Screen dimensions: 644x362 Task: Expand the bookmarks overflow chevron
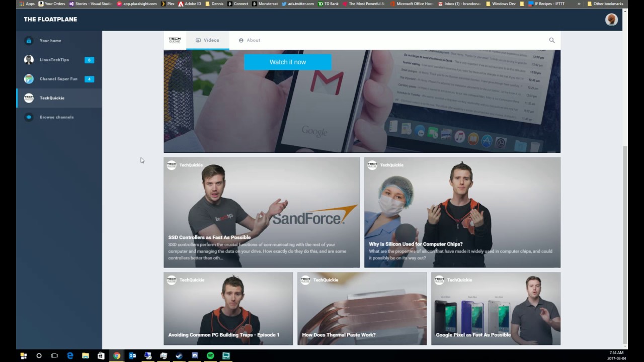pos(579,4)
